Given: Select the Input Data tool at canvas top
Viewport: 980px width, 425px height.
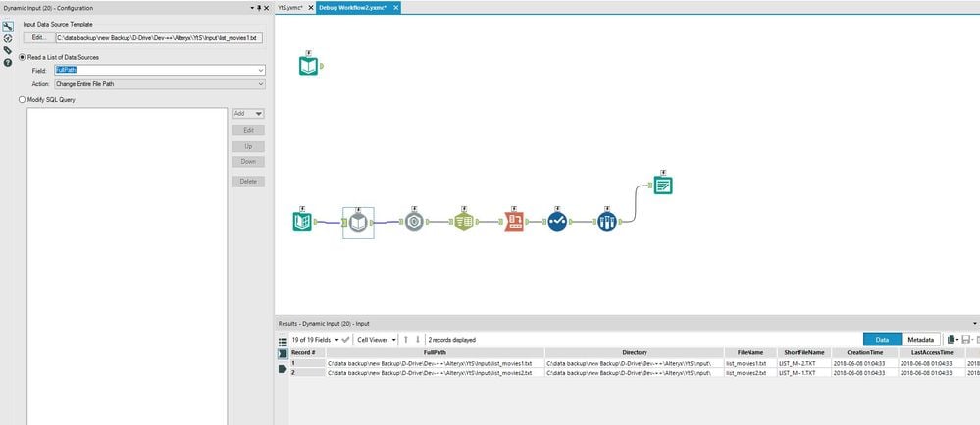Looking at the screenshot, I should (308, 66).
